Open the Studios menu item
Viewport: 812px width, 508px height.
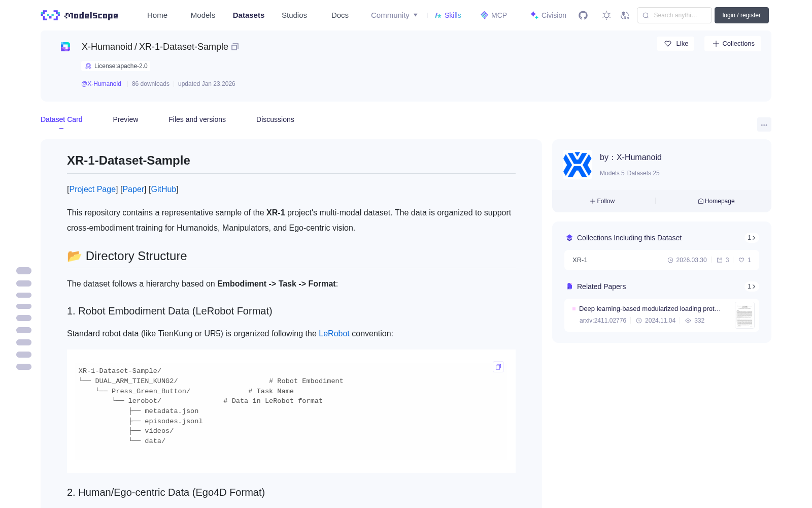pos(294,15)
